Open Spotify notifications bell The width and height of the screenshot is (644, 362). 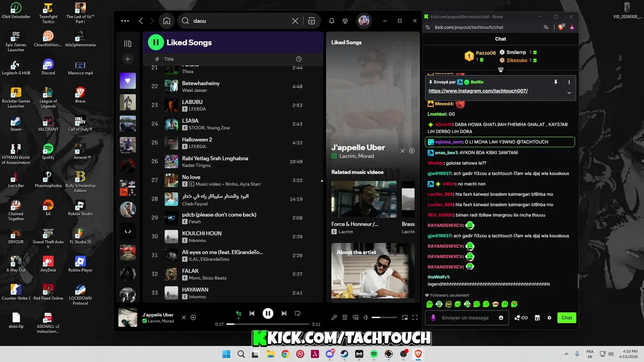tap(332, 21)
